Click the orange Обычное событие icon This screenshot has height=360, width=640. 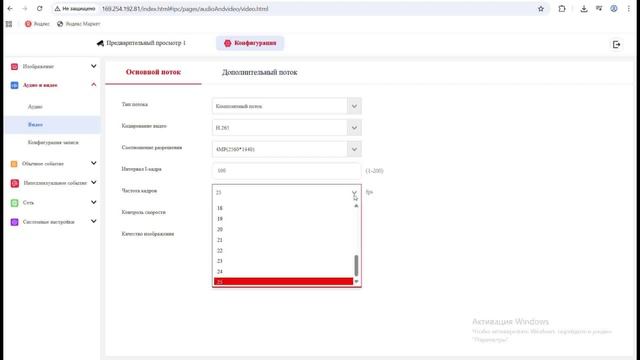(14, 164)
